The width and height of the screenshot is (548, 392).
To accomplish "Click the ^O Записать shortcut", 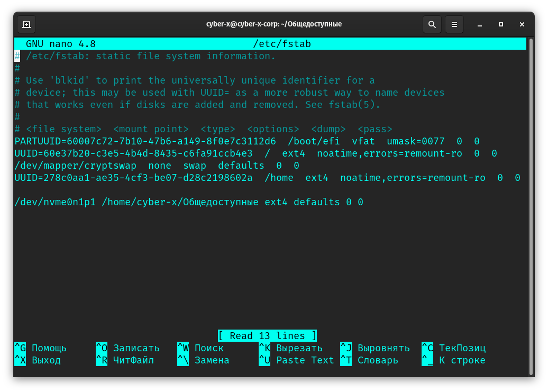I will (127, 348).
